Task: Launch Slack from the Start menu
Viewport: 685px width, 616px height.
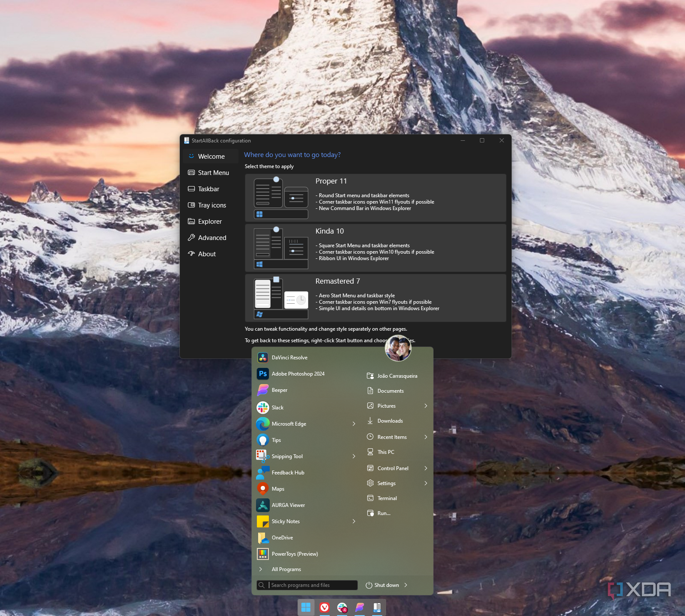Action: pos(277,408)
